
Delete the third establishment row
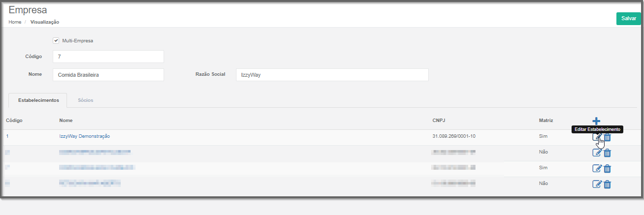pos(608,169)
